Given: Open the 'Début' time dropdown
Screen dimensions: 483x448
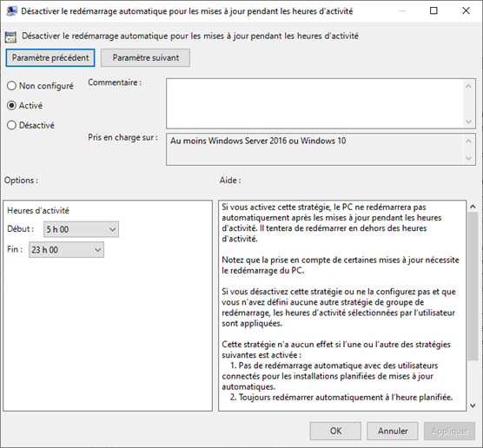Looking at the screenshot, I should point(81,229).
